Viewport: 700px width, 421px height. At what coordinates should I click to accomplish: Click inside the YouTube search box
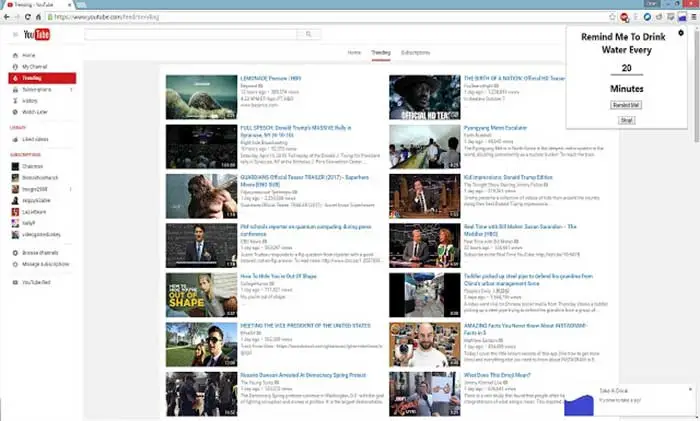tap(191, 34)
